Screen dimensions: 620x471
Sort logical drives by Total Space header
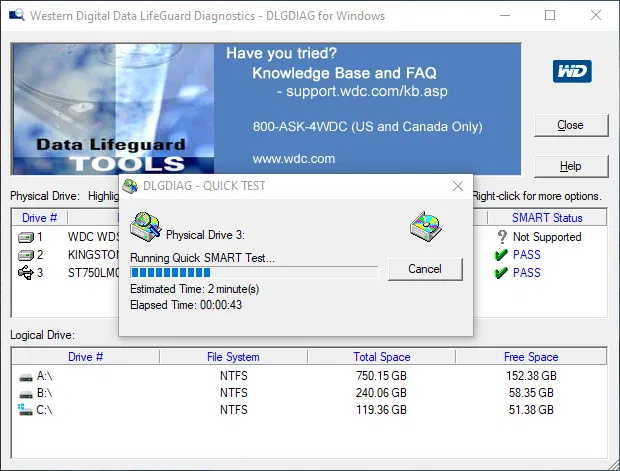[x=382, y=357]
